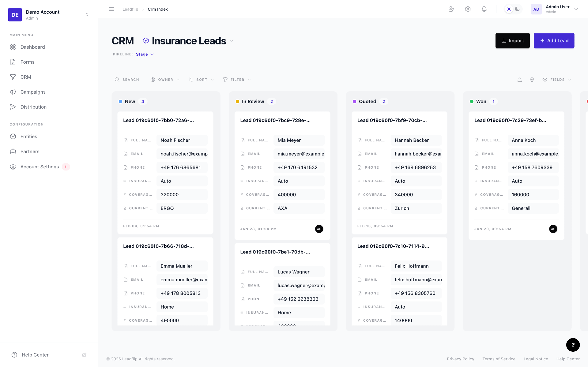Enable light mode using the sun icon
588x367 pixels.
click(x=509, y=9)
